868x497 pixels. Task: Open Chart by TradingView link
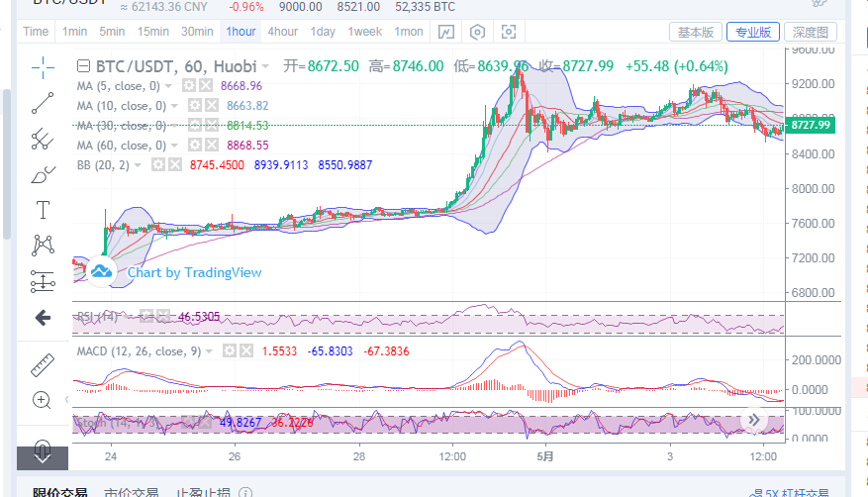[x=194, y=272]
